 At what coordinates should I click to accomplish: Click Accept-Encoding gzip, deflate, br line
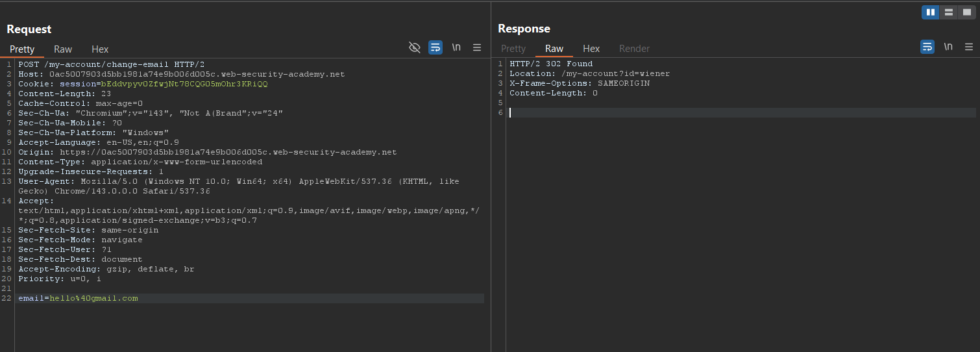tap(106, 269)
